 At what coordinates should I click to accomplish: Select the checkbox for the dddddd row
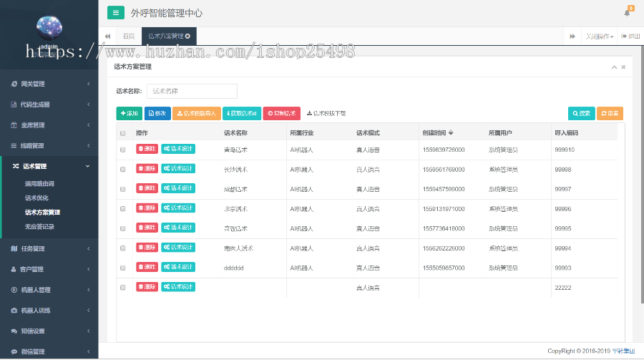pos(122,267)
